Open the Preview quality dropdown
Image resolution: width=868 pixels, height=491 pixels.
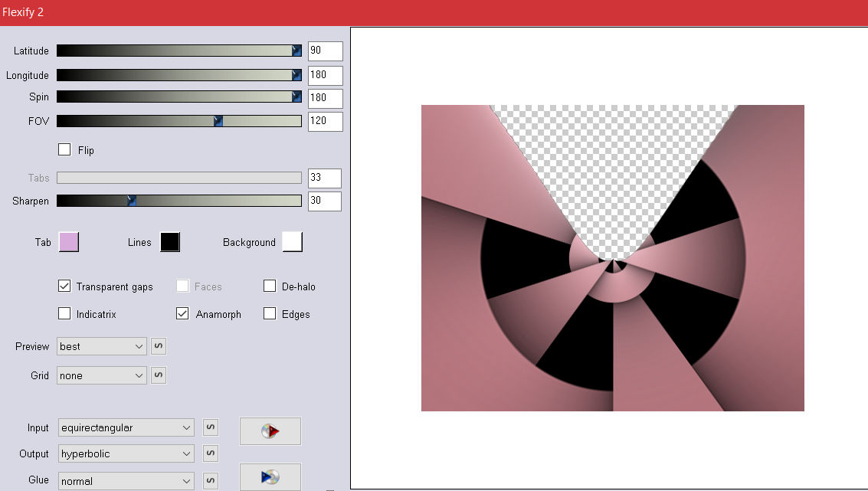(101, 346)
